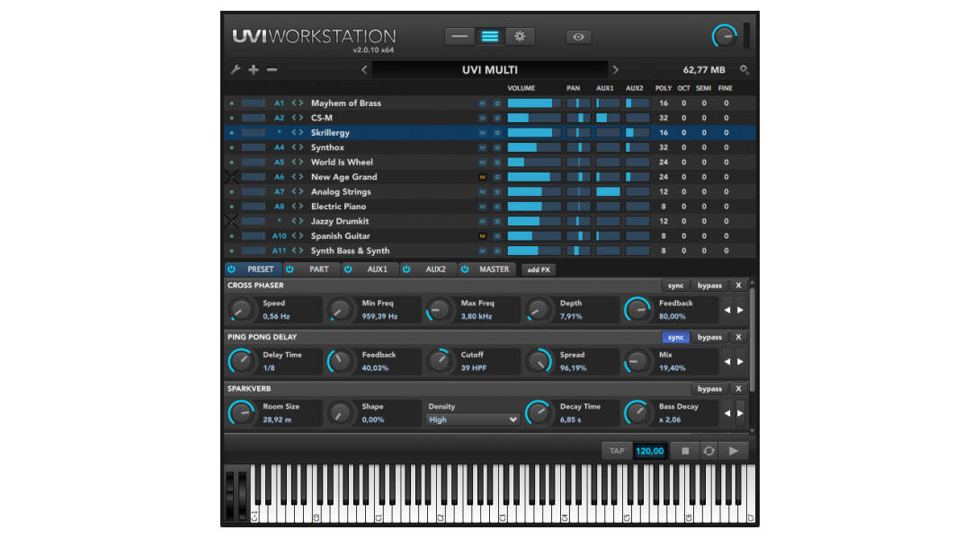Open the Density dropdown set to High
Screen dimensions: 980x539
click(473, 420)
